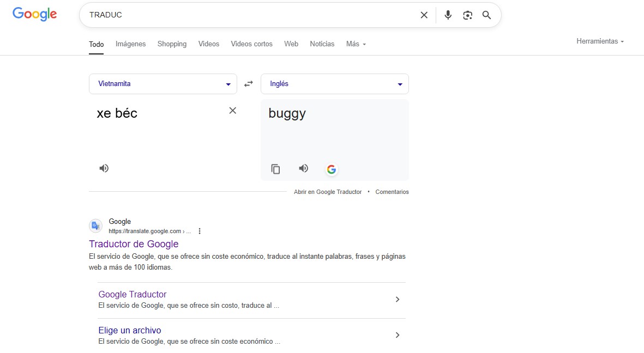Select the Todo tab
Image resolution: width=644 pixels, height=353 pixels.
[96, 44]
